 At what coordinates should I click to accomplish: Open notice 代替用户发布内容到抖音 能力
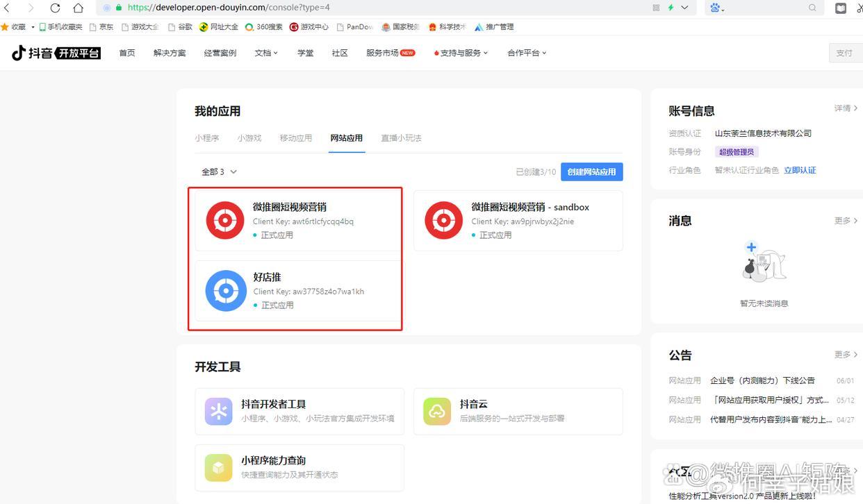(771, 419)
